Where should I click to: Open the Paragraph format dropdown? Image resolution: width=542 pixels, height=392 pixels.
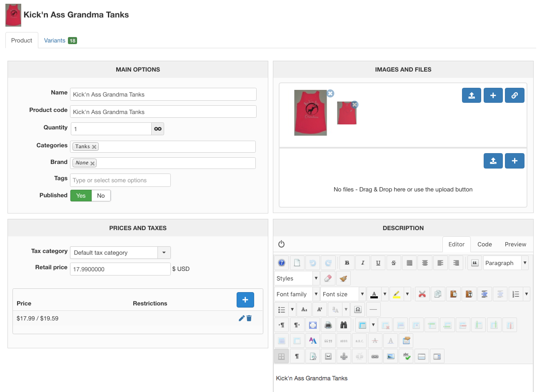[x=525, y=263]
